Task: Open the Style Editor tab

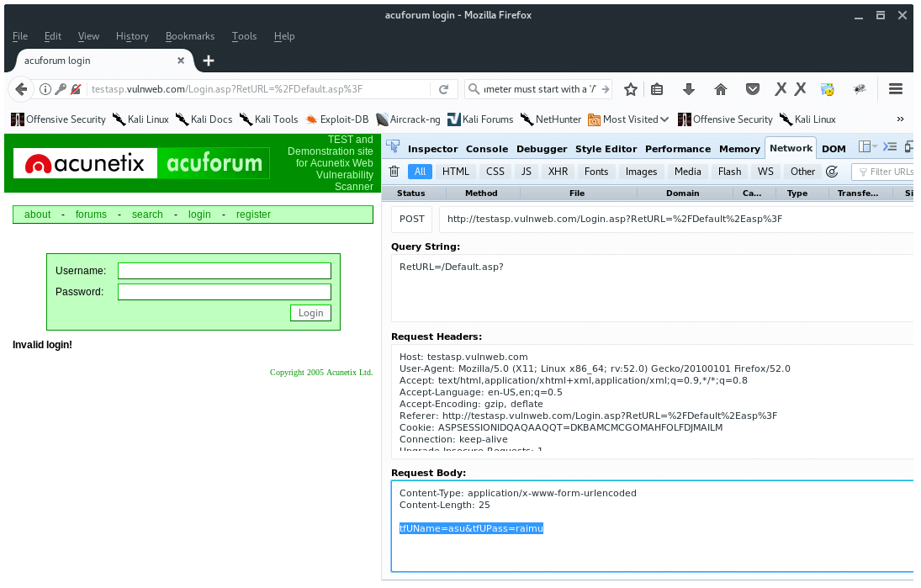Action: (606, 149)
